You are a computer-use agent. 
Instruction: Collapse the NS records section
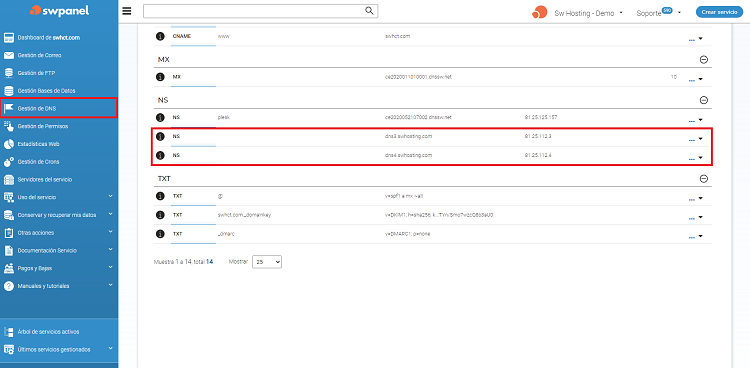(703, 100)
